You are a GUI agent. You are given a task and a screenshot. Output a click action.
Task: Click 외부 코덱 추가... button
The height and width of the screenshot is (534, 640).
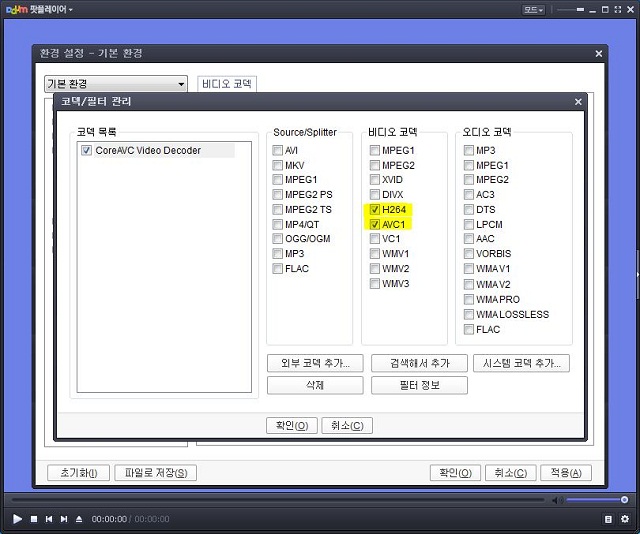tap(315, 363)
